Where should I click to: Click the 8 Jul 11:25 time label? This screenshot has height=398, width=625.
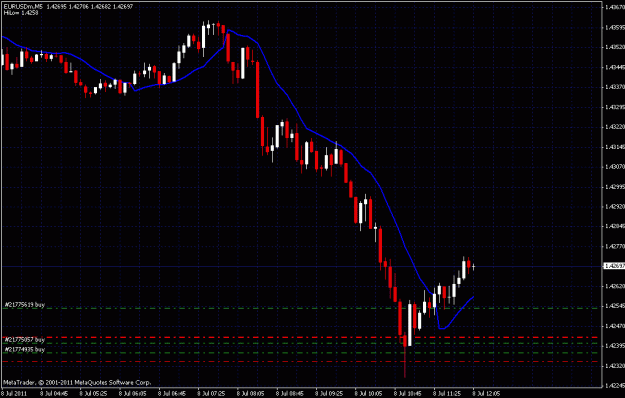(448, 394)
